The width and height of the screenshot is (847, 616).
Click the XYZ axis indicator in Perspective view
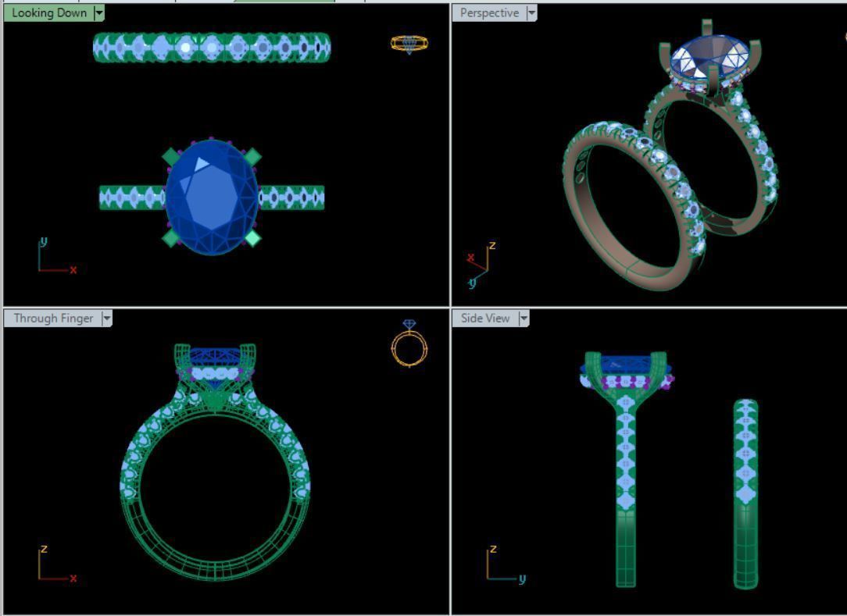(x=481, y=265)
